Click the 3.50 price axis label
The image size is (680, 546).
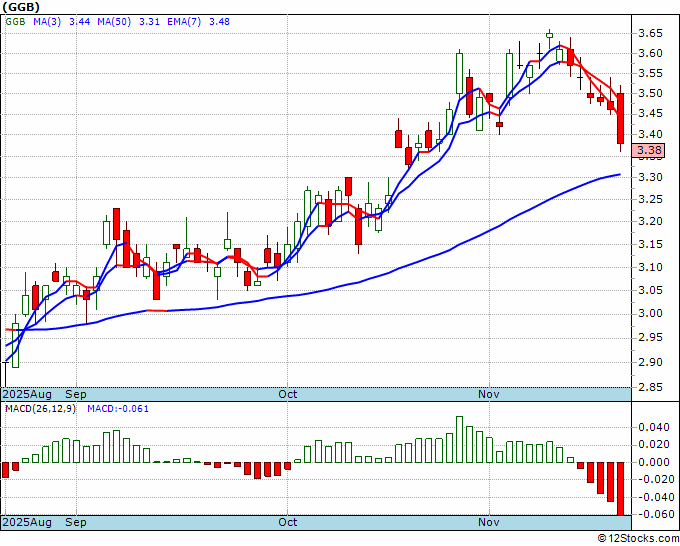pos(650,93)
